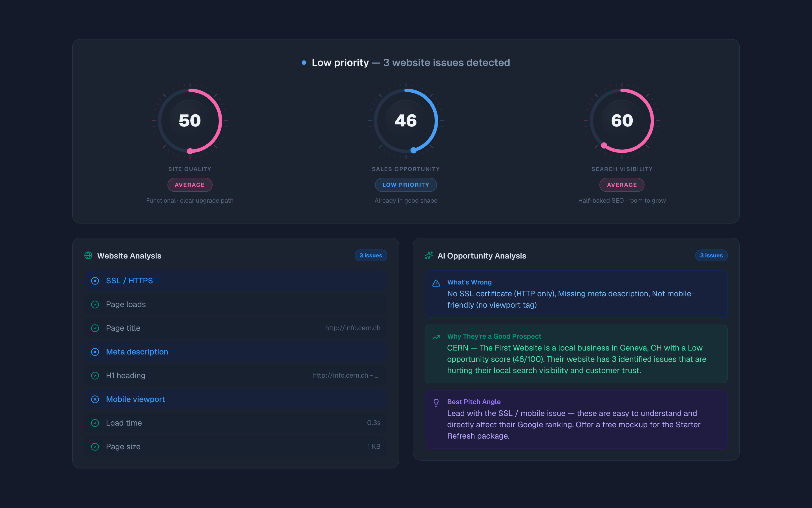
Task: Click the AI Opportunity Analysis panel title
Action: (x=482, y=256)
